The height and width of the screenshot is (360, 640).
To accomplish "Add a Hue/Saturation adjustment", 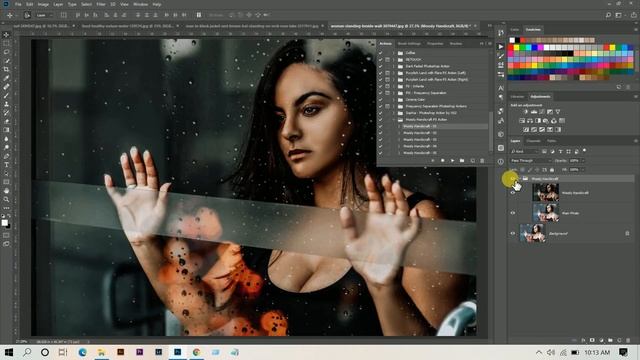I will coord(522,121).
